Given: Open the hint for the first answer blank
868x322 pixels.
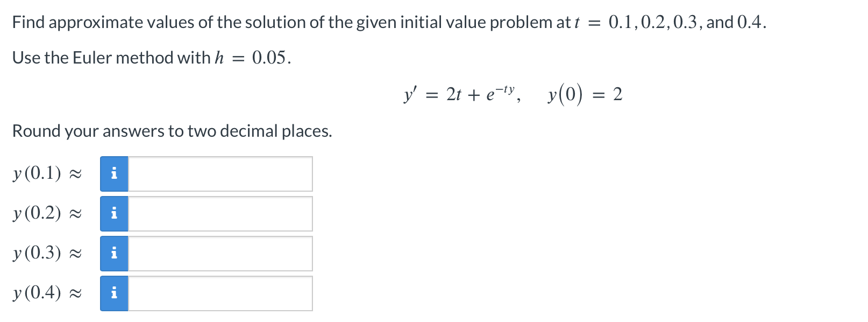Looking at the screenshot, I should (x=114, y=173).
